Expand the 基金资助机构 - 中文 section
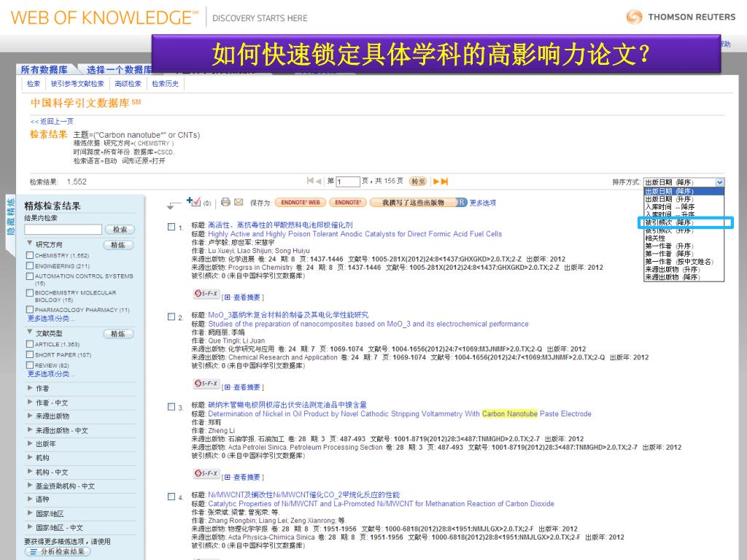Image resolution: width=747 pixels, height=560 pixels. click(30, 486)
